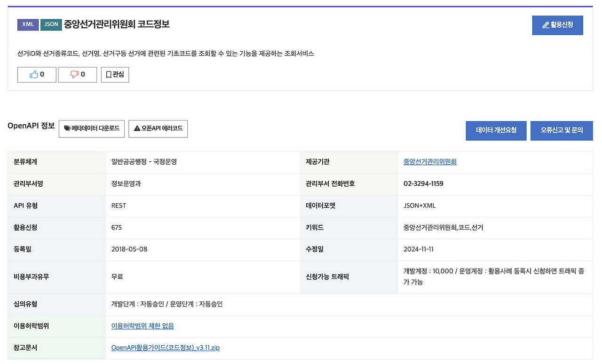The height and width of the screenshot is (364, 602).
Task: Click the thumbs-down dislike icon
Action: coord(74,74)
